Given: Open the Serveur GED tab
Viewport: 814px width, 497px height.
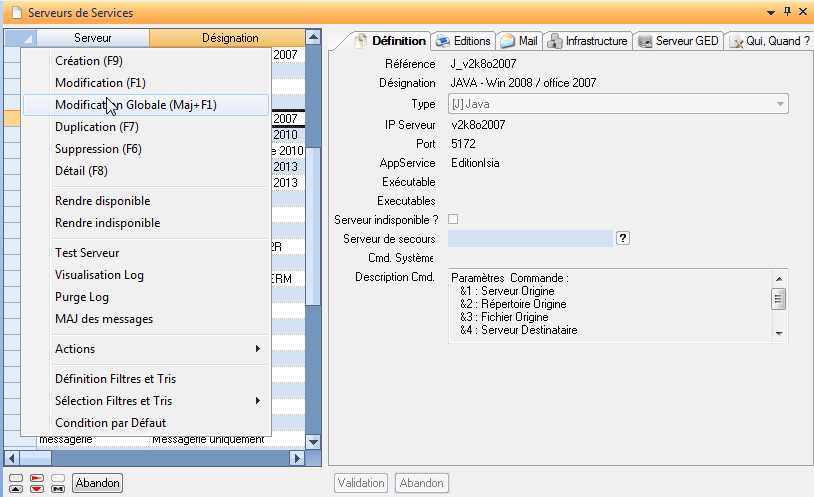Looking at the screenshot, I should [679, 41].
